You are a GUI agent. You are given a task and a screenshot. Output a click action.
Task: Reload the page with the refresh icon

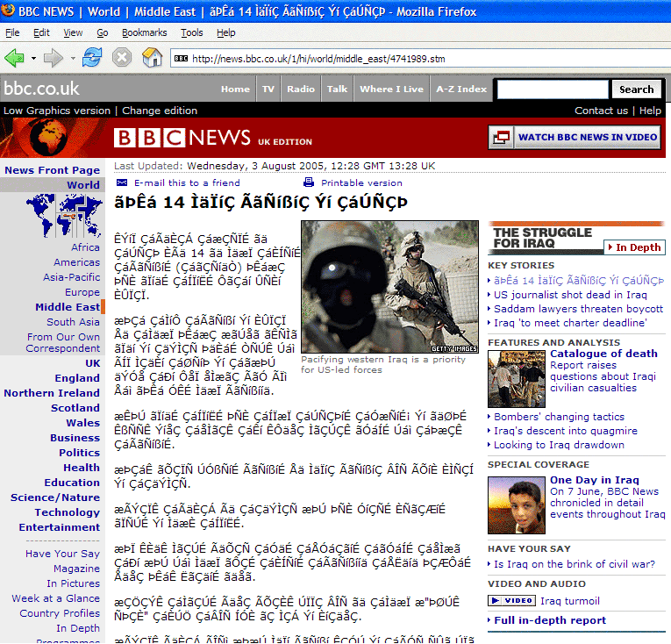pos(91,58)
